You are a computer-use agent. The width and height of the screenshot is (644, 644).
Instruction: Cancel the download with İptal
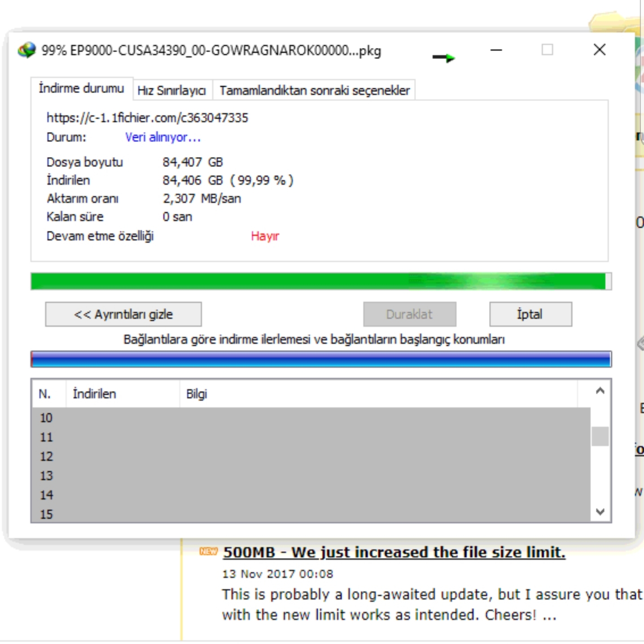pos(530,314)
